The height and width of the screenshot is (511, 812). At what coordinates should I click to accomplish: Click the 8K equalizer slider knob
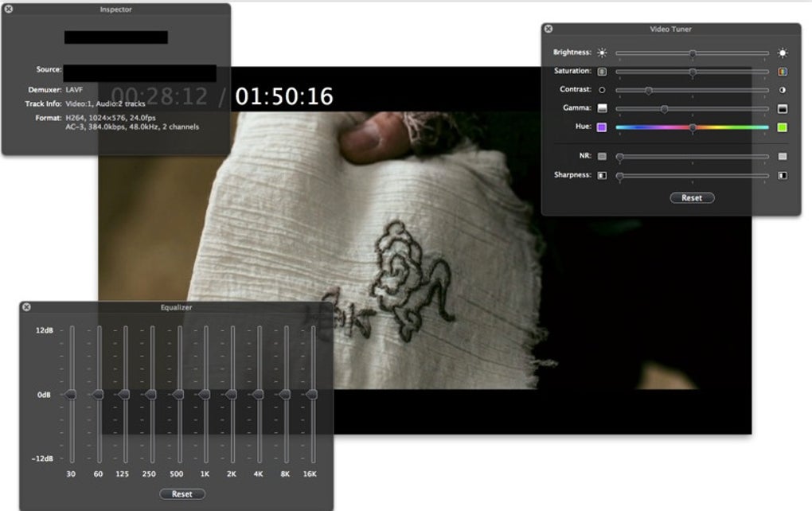[285, 395]
